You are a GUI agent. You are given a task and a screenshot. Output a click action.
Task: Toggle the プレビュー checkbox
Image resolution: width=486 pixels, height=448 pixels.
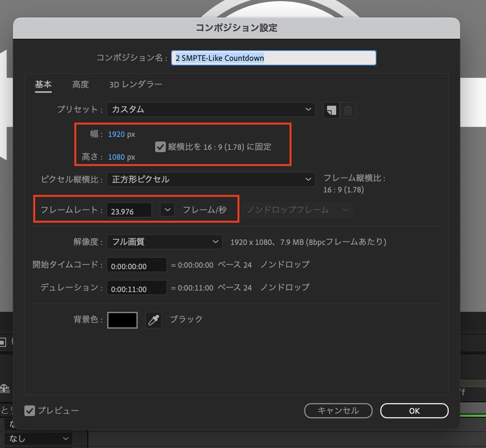pos(30,410)
